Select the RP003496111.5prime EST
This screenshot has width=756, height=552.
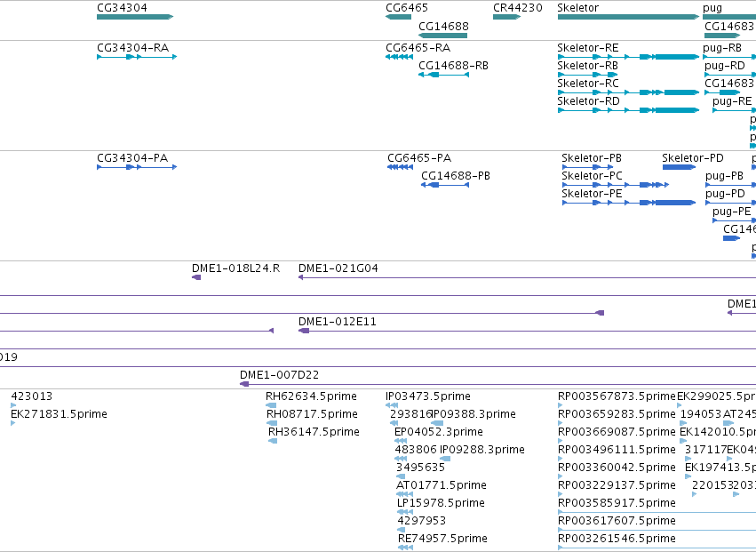561,460
